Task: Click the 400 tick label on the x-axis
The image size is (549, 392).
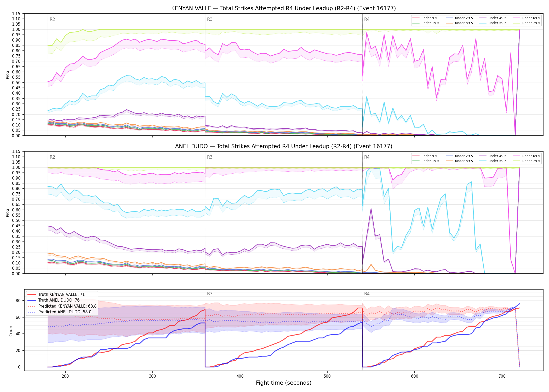Action: [x=240, y=376]
